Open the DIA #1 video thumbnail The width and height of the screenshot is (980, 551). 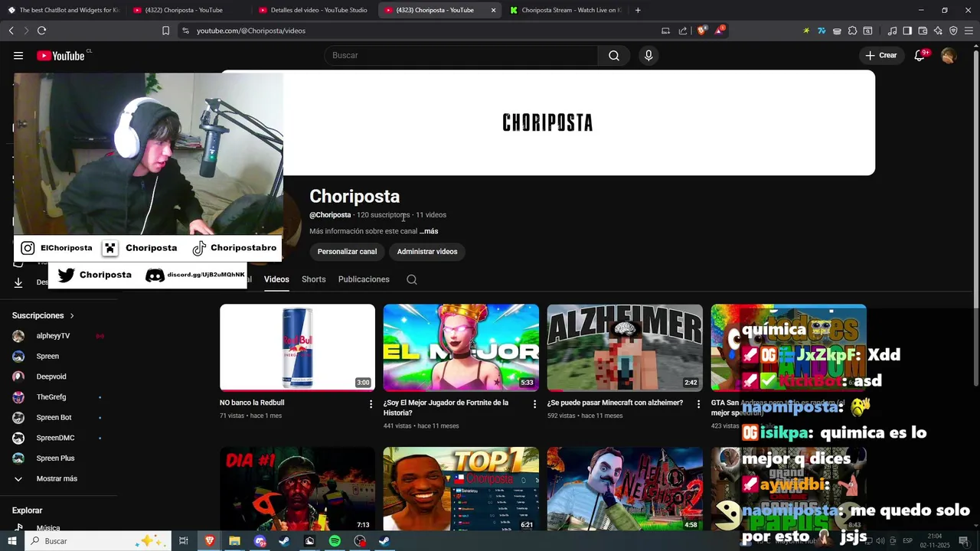(x=297, y=489)
